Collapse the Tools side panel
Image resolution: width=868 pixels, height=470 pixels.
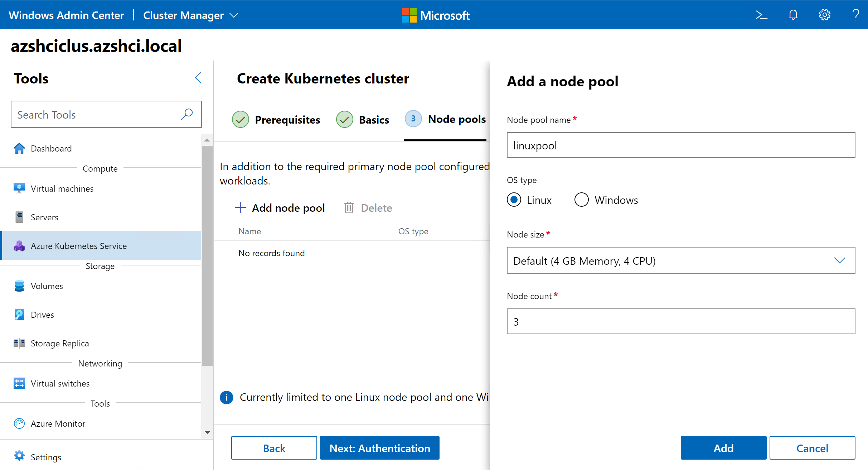click(x=198, y=78)
